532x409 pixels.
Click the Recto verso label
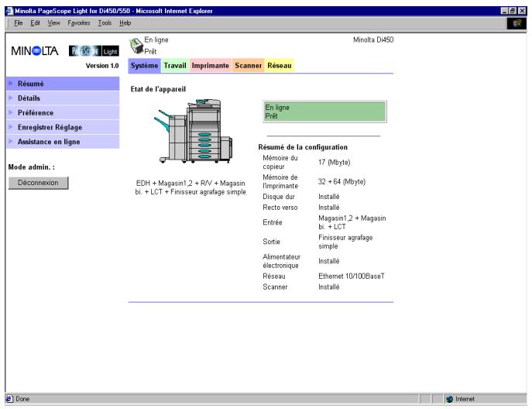pos(280,208)
